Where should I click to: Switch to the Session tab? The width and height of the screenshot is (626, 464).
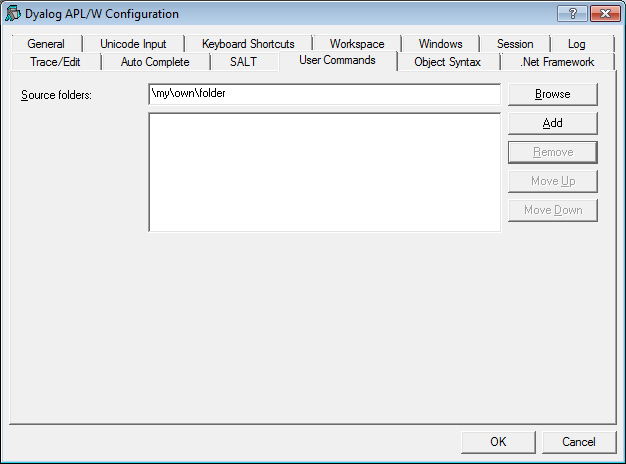515,44
